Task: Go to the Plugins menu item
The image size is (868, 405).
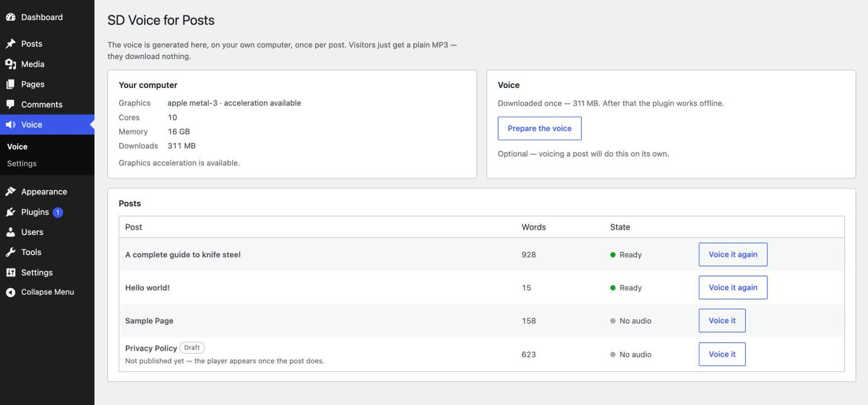Action: (47, 212)
